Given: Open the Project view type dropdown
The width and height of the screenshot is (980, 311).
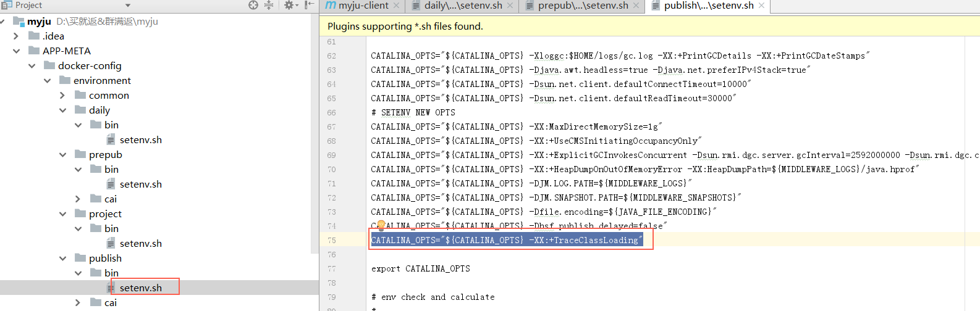Looking at the screenshot, I should pos(128,5).
